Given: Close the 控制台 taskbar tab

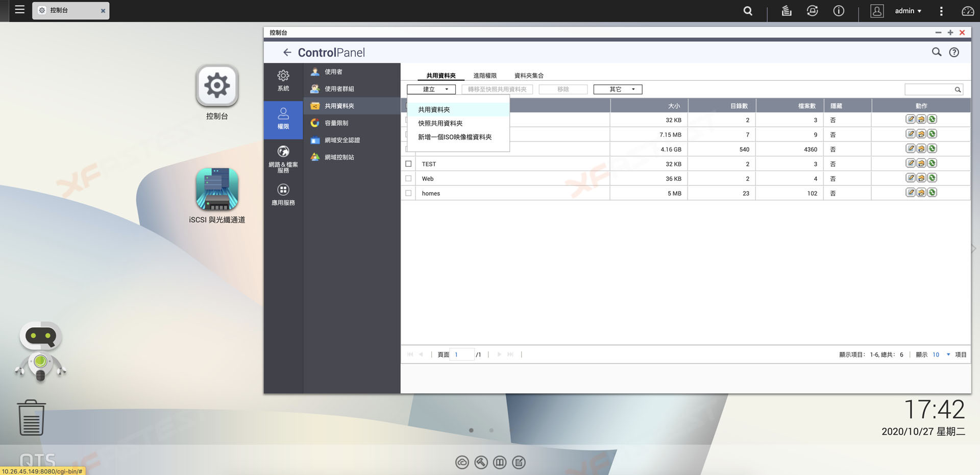Looking at the screenshot, I should [103, 11].
